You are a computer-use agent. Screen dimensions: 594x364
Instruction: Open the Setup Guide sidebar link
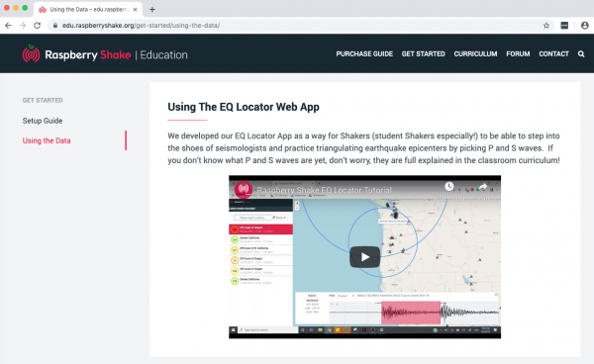point(43,121)
